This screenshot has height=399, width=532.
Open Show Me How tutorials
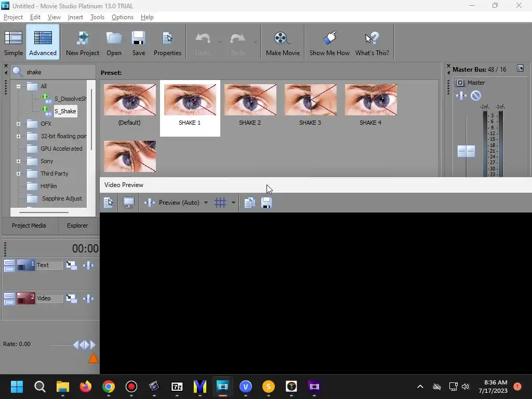pos(329,43)
